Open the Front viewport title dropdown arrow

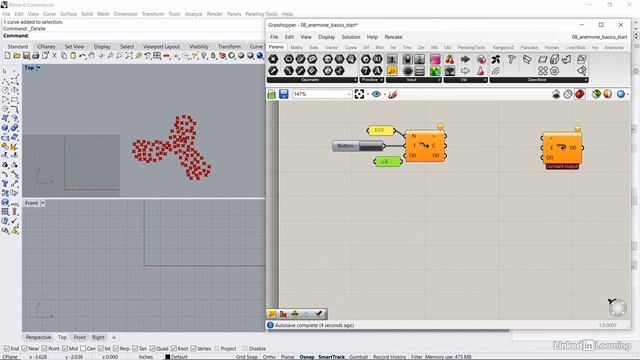coord(42,203)
